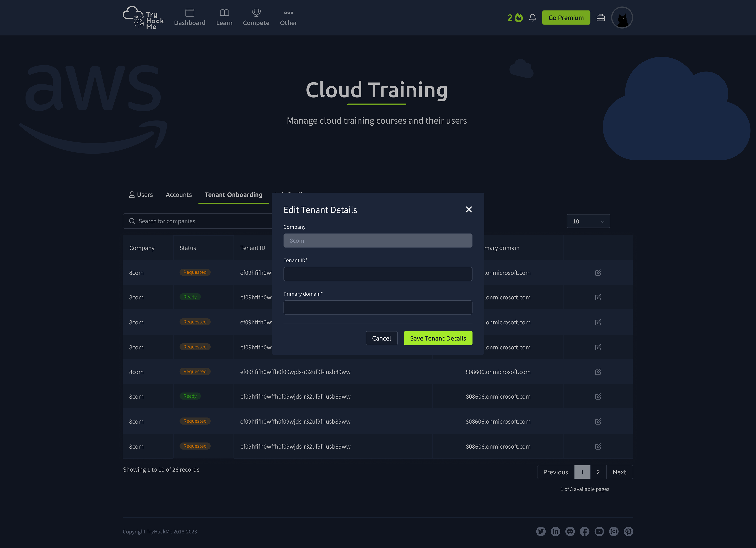This screenshot has width=756, height=548.
Task: Click the Next pagination button
Action: pyautogui.click(x=619, y=472)
